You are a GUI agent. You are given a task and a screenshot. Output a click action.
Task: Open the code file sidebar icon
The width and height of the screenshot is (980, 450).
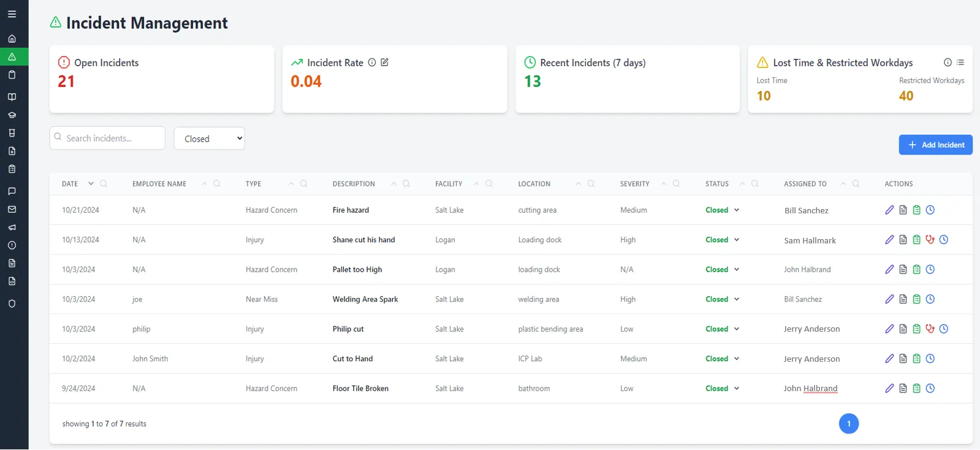pyautogui.click(x=12, y=281)
